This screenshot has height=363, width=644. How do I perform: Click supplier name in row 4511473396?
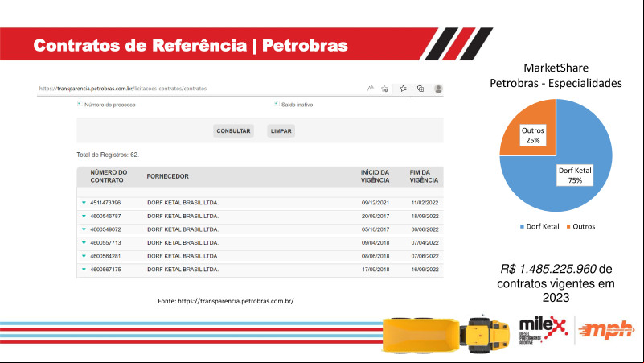(183, 203)
